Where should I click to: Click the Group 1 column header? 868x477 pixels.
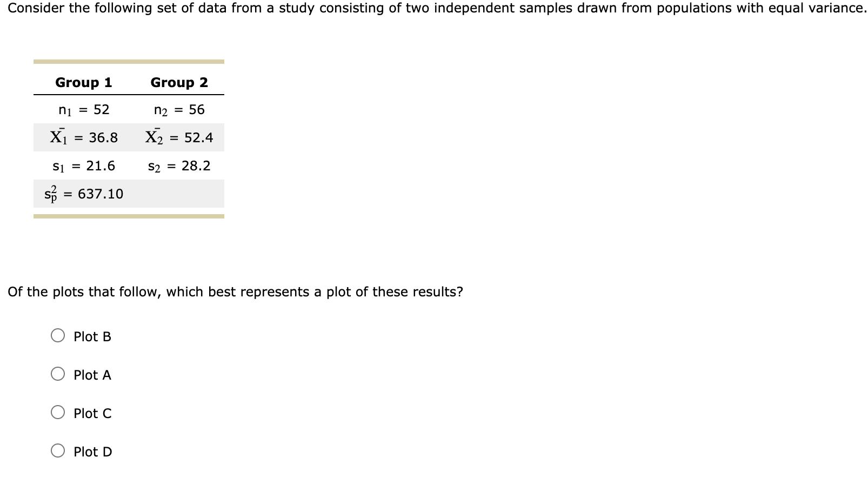pos(83,82)
